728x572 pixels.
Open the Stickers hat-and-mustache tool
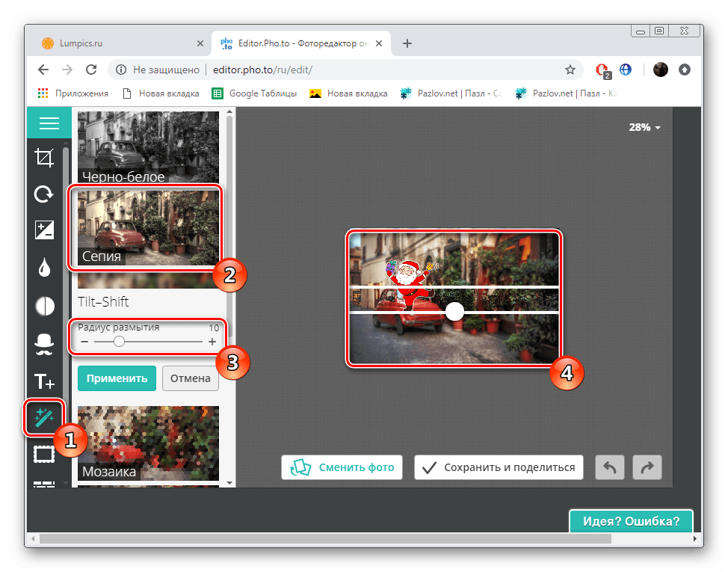point(45,344)
